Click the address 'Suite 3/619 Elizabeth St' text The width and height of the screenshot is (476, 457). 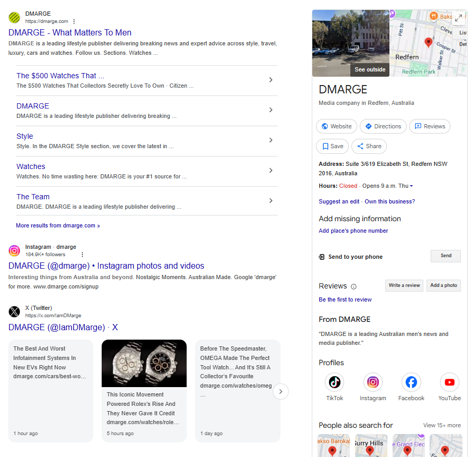click(377, 164)
